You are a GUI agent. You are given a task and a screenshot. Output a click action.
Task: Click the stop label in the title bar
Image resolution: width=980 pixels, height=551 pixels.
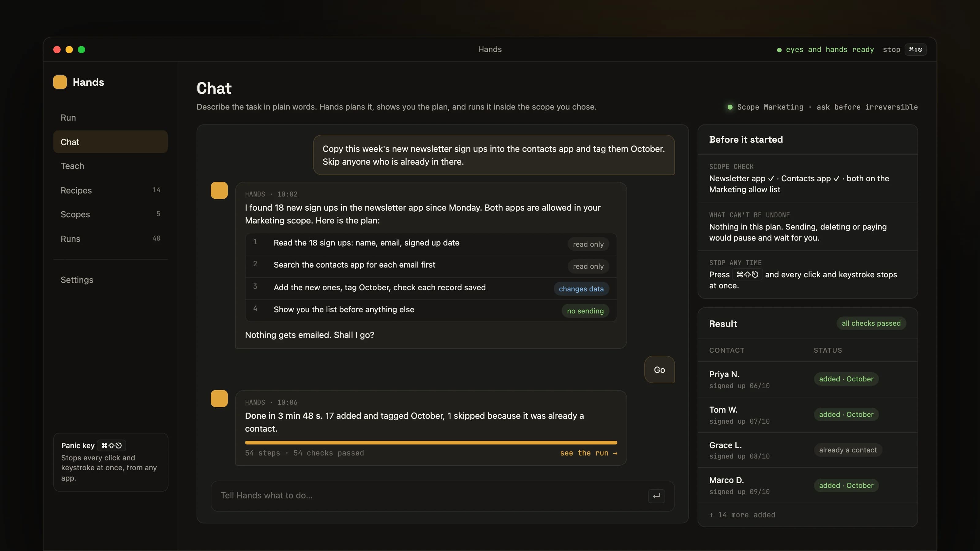(891, 49)
